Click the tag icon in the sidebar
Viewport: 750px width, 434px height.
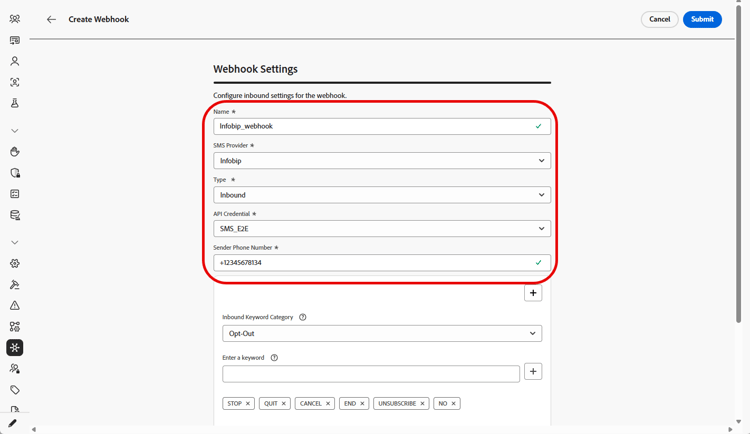pyautogui.click(x=15, y=390)
